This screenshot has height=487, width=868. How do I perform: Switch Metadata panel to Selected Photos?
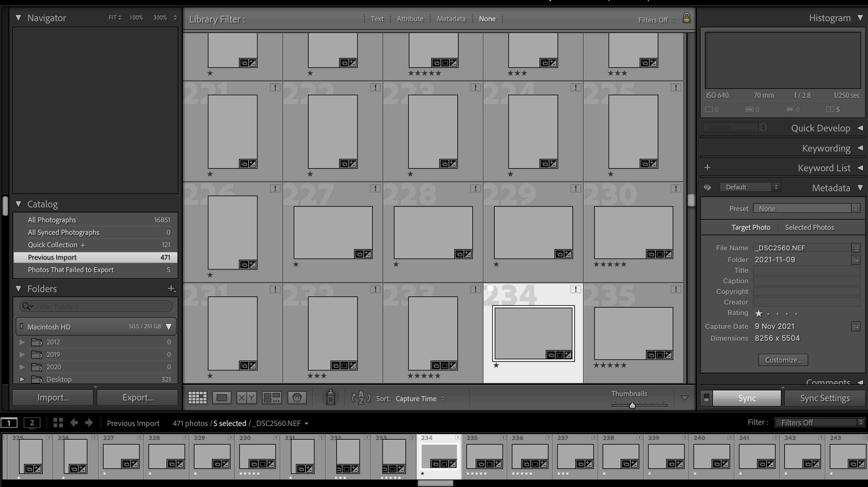(x=810, y=227)
